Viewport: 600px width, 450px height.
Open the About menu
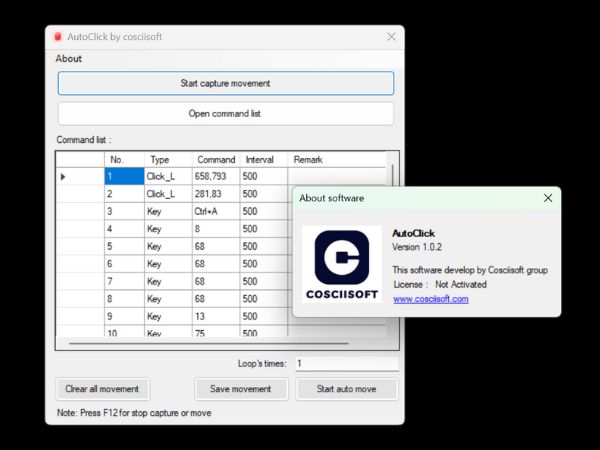(x=68, y=58)
